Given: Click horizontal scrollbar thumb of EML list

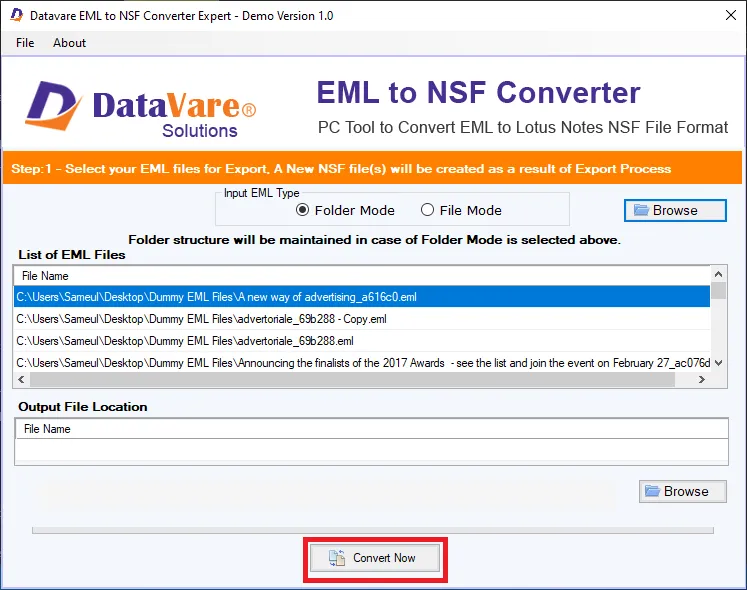Looking at the screenshot, I should pyautogui.click(x=353, y=379).
